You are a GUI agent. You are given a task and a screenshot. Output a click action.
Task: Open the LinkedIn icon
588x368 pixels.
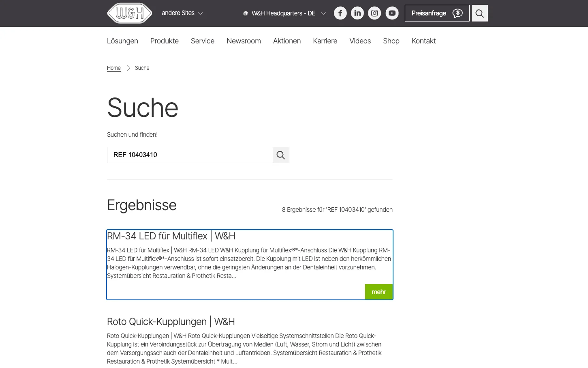[x=357, y=13]
